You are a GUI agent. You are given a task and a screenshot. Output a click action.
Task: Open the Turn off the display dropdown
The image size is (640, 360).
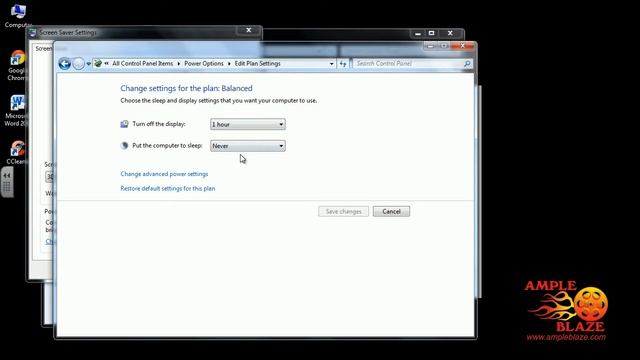pyautogui.click(x=248, y=124)
